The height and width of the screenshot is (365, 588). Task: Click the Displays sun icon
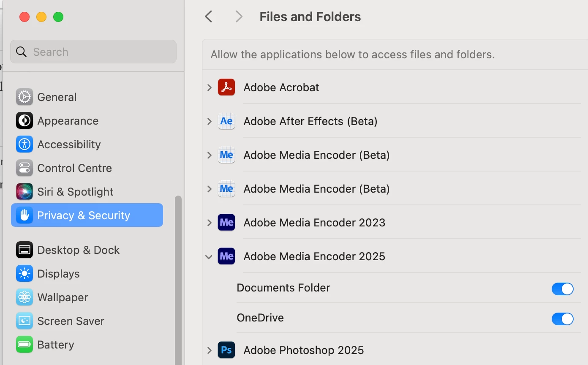point(24,274)
